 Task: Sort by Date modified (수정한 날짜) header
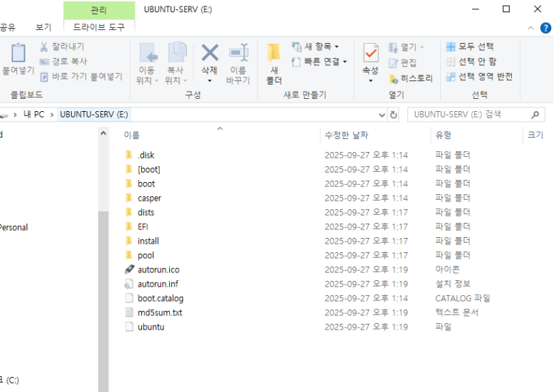pyautogui.click(x=346, y=135)
